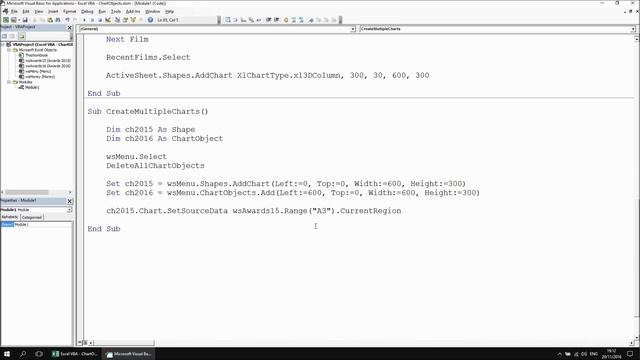
Task: Click the taskbar Search magnifier icon
Action: coord(23,354)
